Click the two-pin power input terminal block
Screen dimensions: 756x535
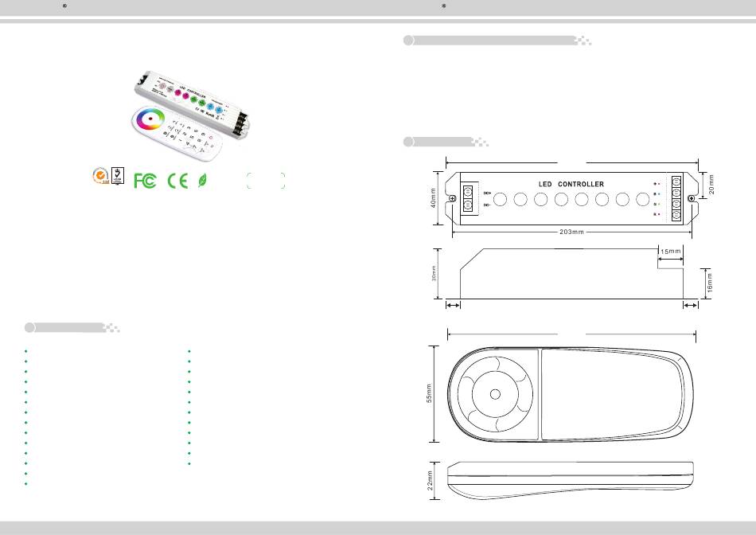click(x=468, y=198)
